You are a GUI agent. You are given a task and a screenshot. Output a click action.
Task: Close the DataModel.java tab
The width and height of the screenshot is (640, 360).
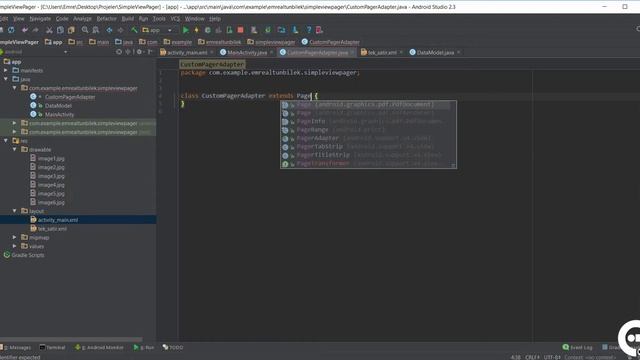458,52
